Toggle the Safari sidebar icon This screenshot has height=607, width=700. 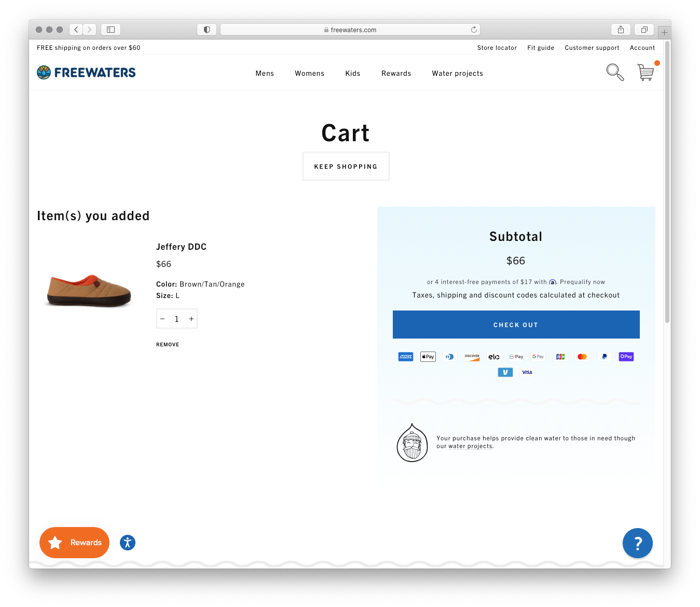point(111,30)
